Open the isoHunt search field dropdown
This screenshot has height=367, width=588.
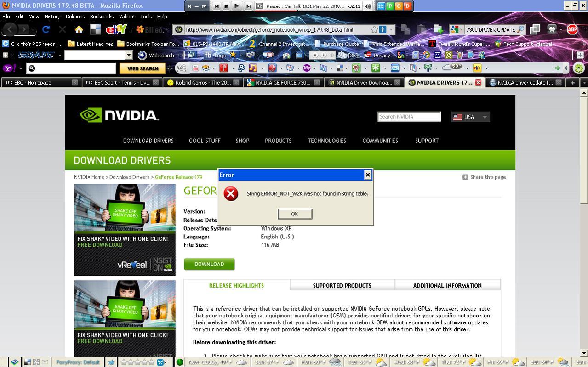pos(129,55)
